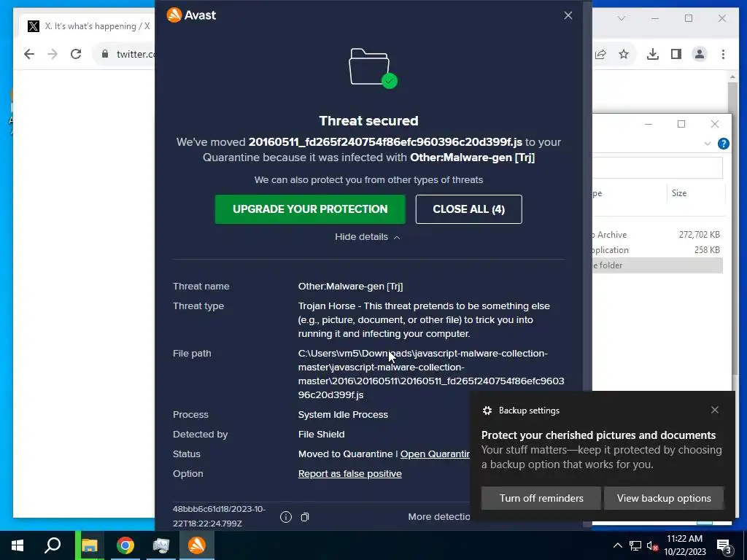Report the detection as false positive
The height and width of the screenshot is (560, 747).
click(x=349, y=474)
